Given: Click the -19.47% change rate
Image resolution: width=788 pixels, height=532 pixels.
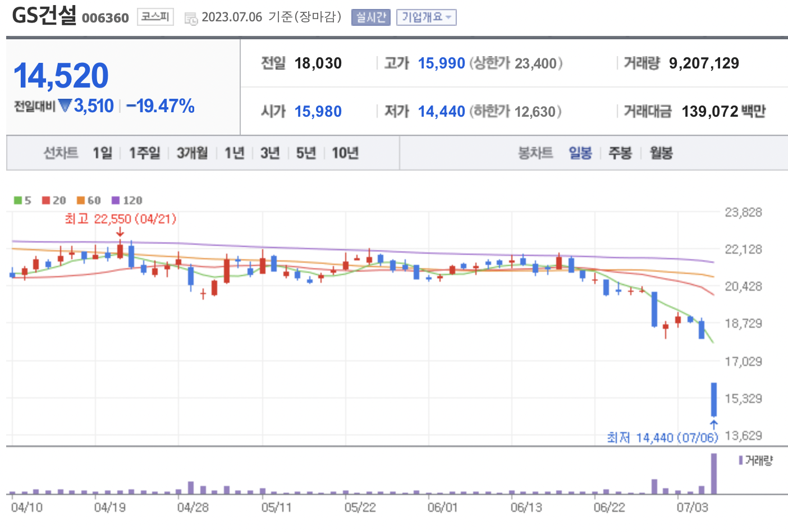Looking at the screenshot, I should [x=161, y=106].
